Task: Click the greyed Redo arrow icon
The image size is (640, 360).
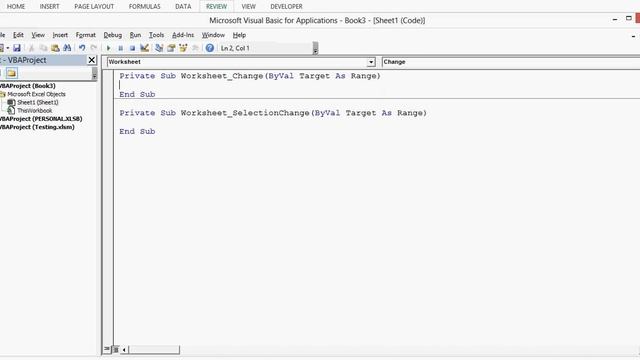Action: click(x=94, y=48)
